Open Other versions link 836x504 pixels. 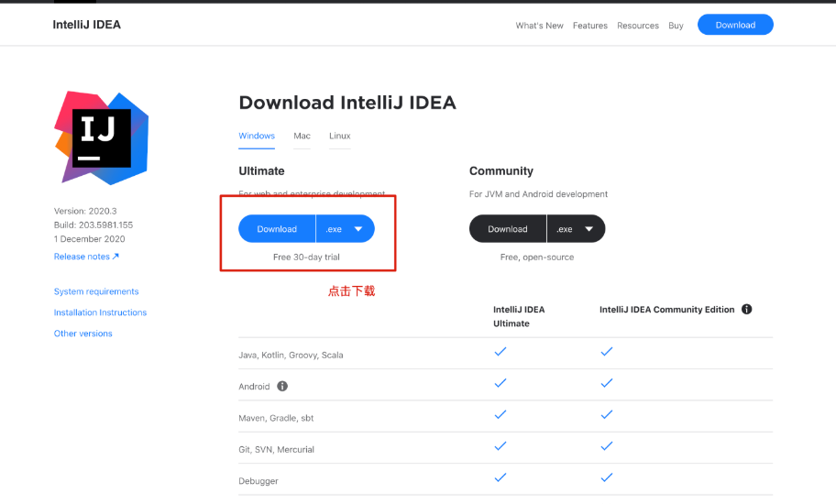(82, 334)
